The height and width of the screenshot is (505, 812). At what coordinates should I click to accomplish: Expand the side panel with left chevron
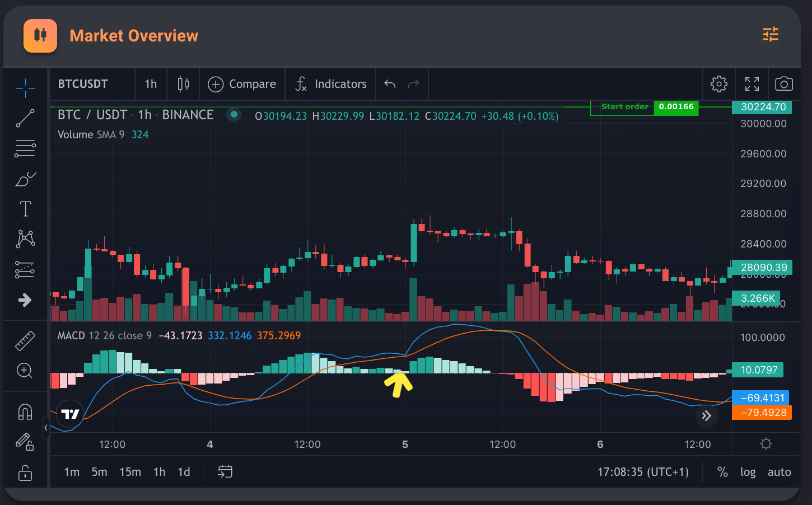(x=46, y=428)
